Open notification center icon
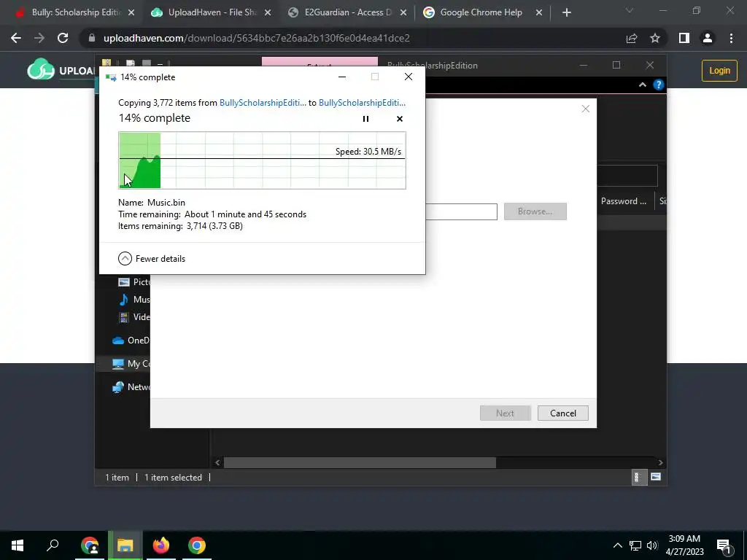 click(x=724, y=545)
